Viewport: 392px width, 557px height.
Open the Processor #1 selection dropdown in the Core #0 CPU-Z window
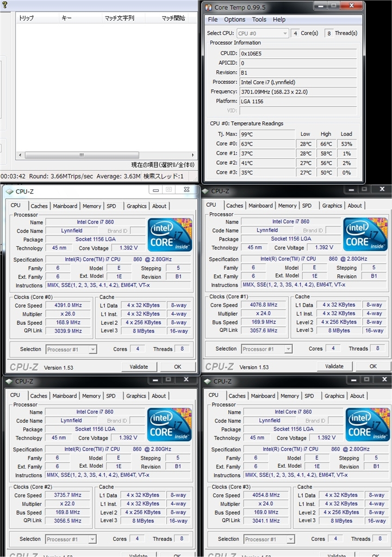point(71,350)
